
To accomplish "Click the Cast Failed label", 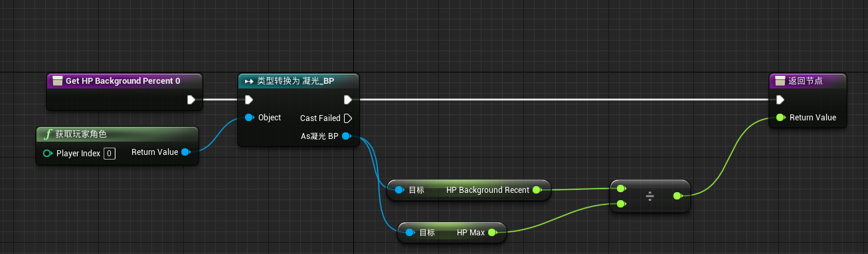I will click(x=320, y=118).
